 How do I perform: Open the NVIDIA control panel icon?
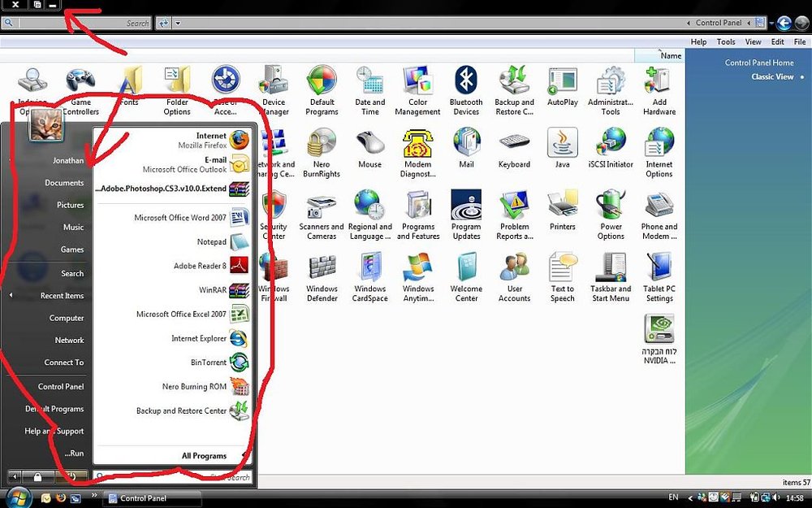(x=659, y=339)
